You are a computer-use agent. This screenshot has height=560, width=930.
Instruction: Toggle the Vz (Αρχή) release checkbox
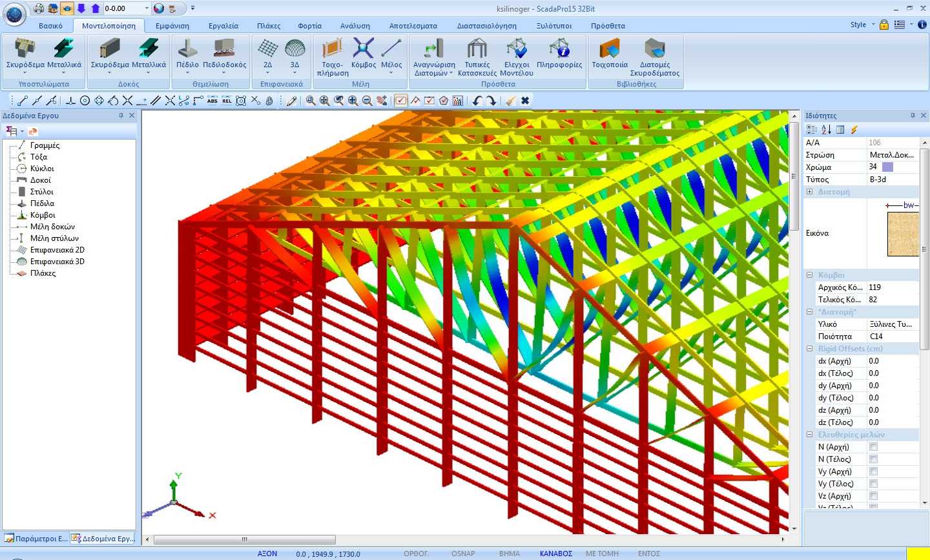pos(874,496)
